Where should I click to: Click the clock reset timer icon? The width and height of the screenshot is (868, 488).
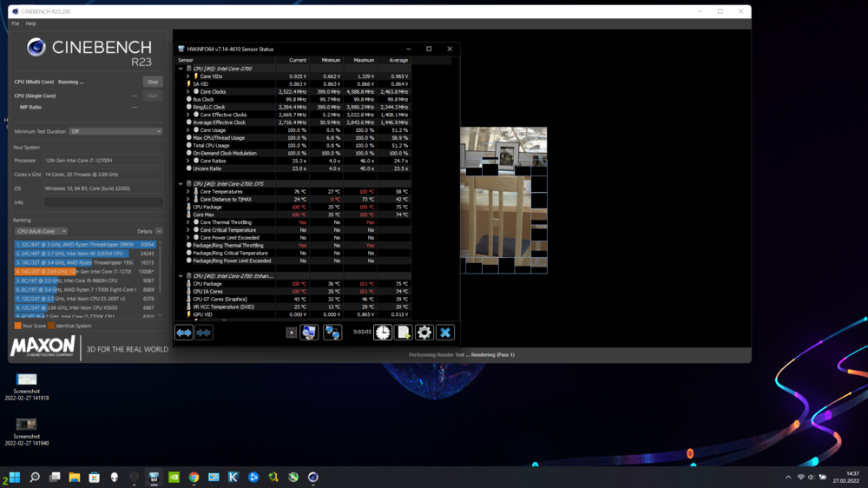click(383, 333)
